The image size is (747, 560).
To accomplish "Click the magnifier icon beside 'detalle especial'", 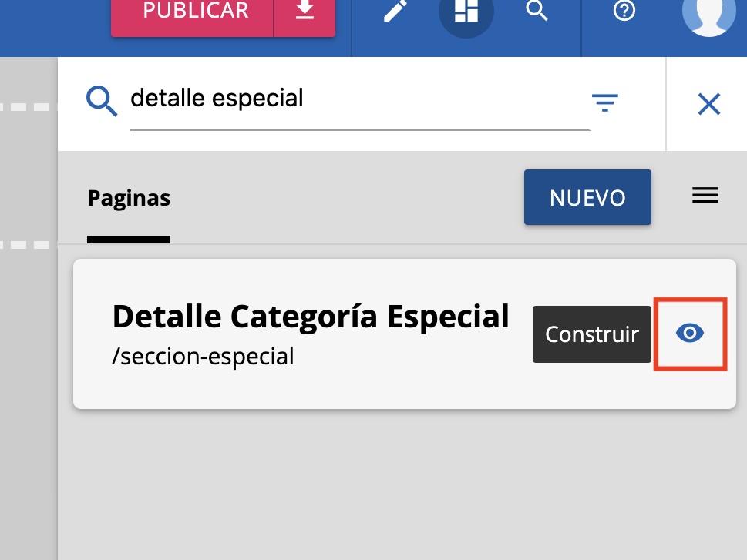I will pyautogui.click(x=102, y=100).
